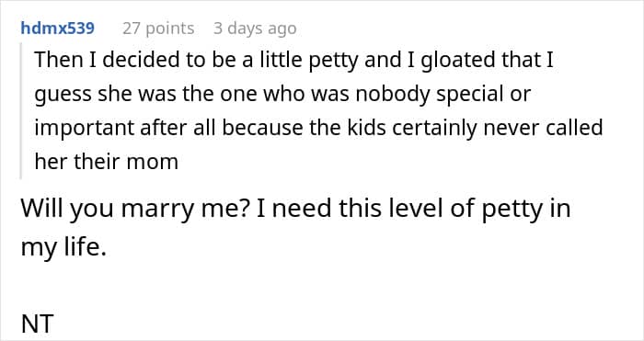Click the quoted line starting "guess she was"
644x341 pixels.
(282, 95)
